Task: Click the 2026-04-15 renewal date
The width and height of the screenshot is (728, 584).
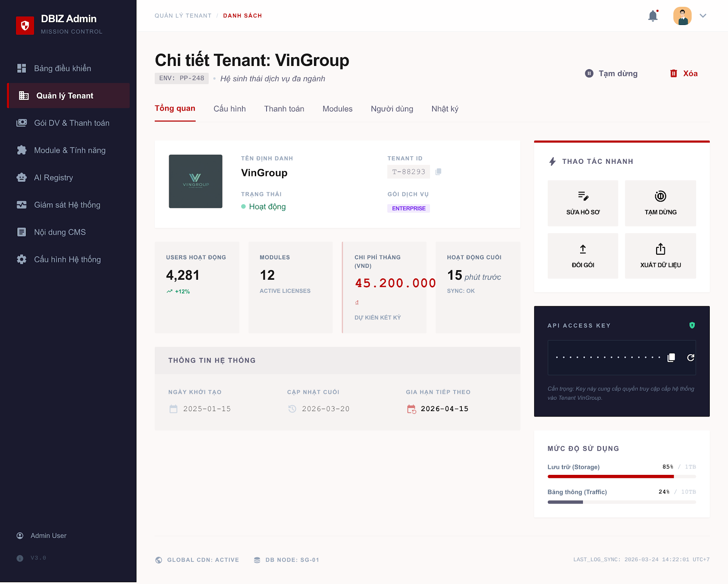Action: [x=445, y=409]
